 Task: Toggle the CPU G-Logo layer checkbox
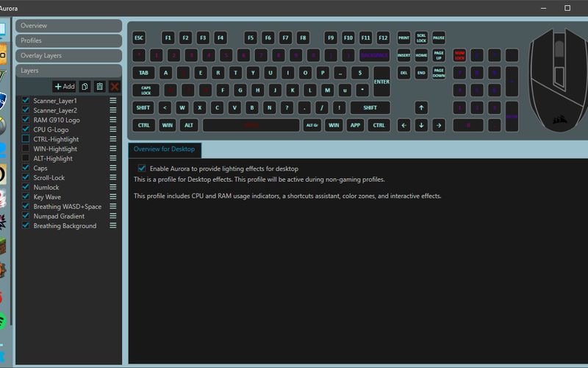point(26,130)
